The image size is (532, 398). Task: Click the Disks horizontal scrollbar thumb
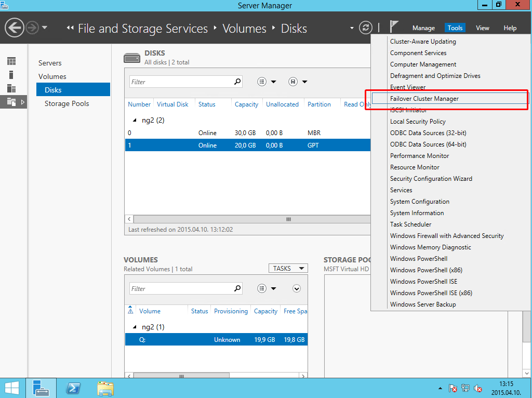(252, 219)
